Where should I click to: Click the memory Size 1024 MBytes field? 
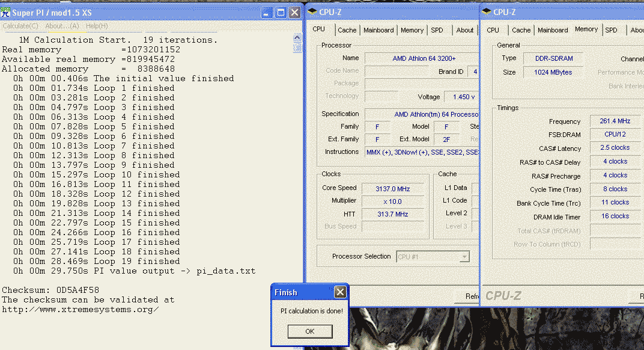click(554, 72)
